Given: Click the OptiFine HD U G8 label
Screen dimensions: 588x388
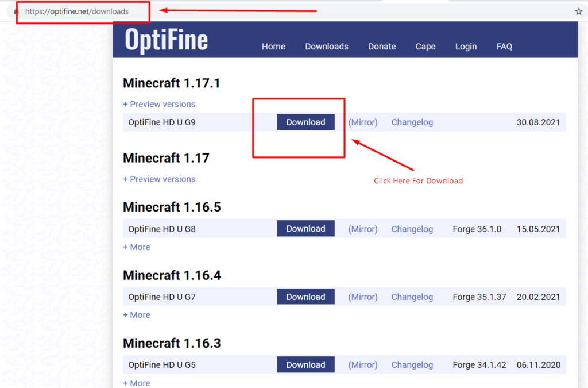Looking at the screenshot, I should 161,229.
